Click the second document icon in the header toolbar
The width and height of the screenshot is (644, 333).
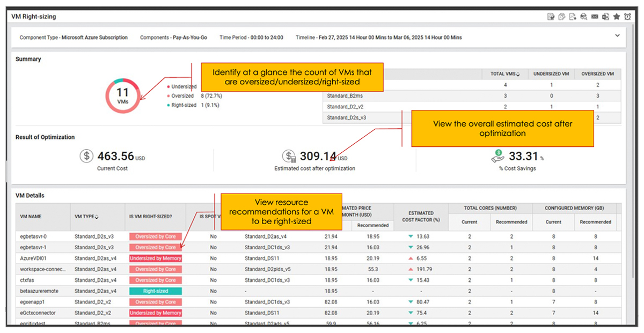pyautogui.click(x=561, y=17)
